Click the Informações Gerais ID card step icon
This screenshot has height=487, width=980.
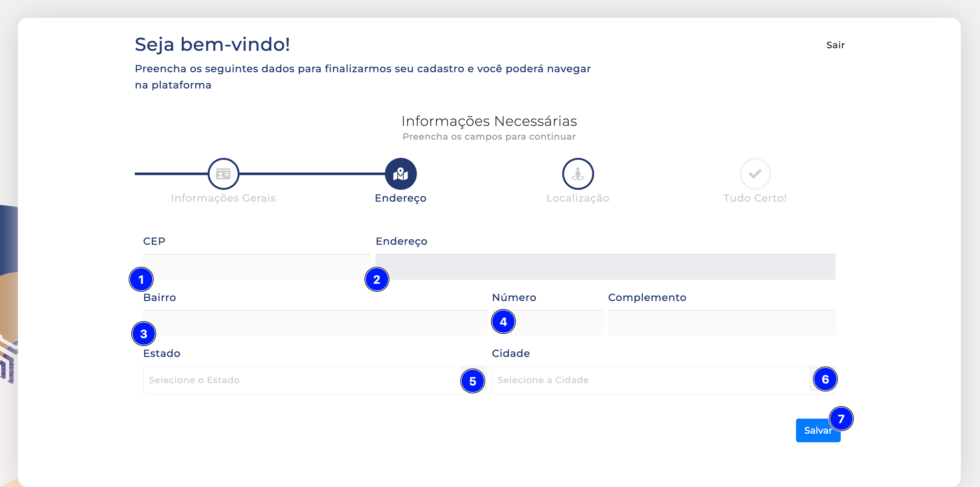223,174
